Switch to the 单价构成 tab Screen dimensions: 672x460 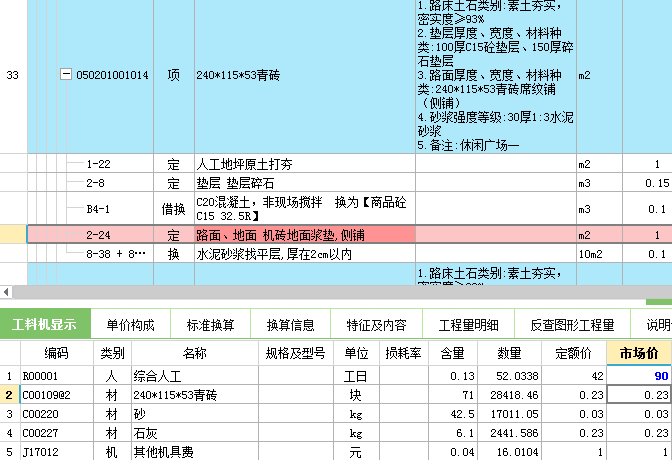(x=130, y=325)
